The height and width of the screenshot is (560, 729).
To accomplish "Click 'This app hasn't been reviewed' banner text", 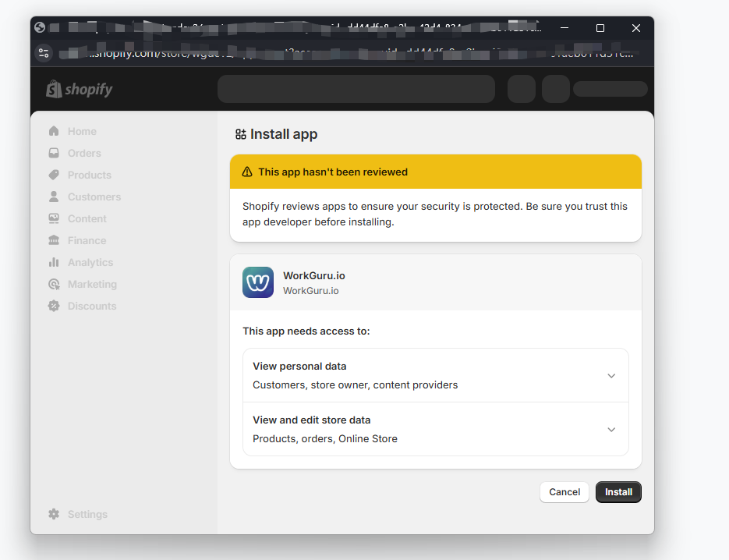I will coord(333,172).
